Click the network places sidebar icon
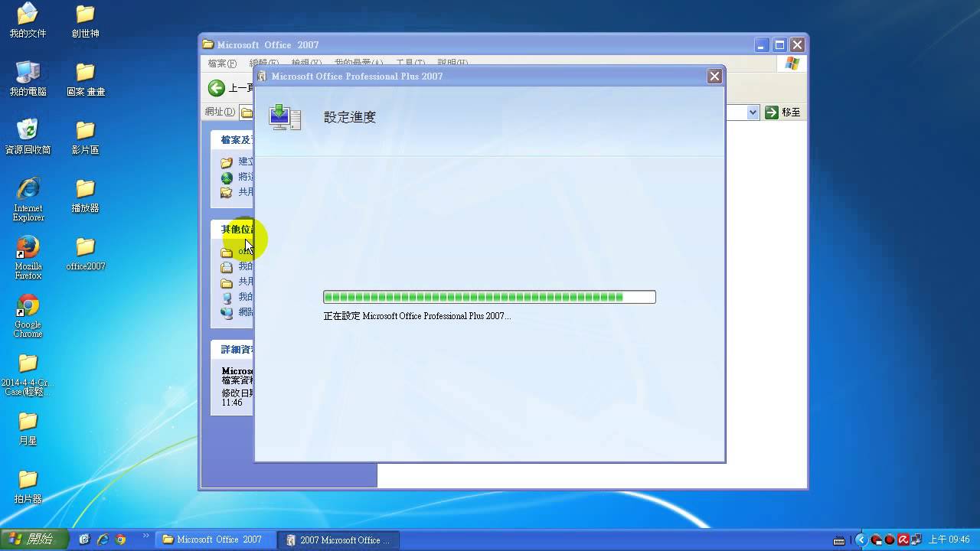 click(226, 312)
